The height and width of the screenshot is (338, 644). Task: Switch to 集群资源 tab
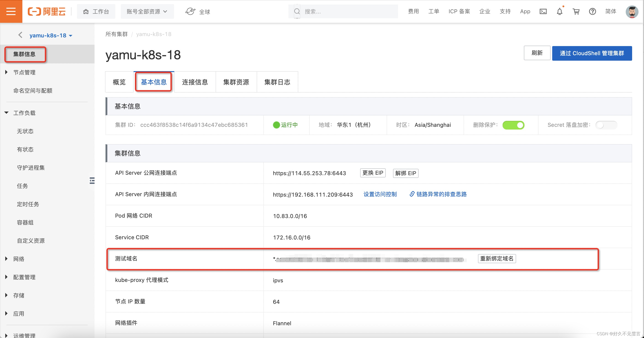236,82
